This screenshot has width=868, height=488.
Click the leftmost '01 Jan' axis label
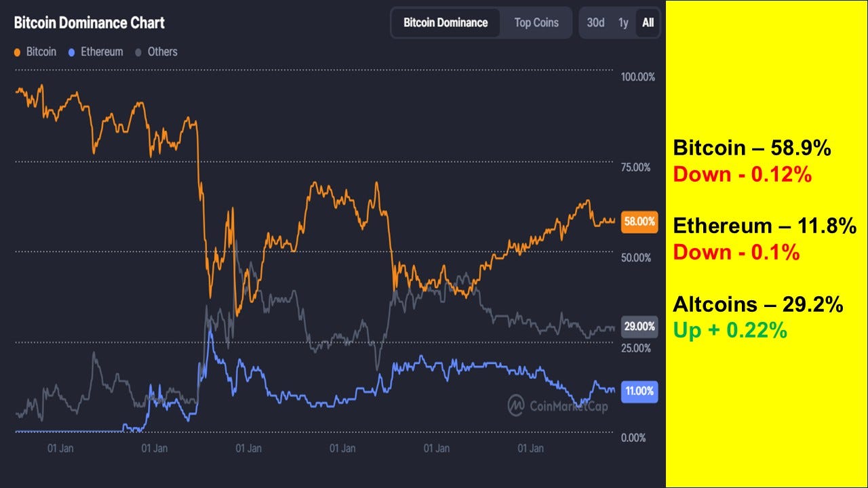pyautogui.click(x=62, y=448)
